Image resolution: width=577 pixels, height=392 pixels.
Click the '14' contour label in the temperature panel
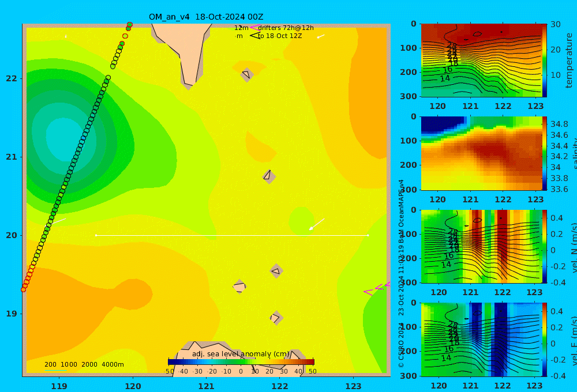click(445, 78)
